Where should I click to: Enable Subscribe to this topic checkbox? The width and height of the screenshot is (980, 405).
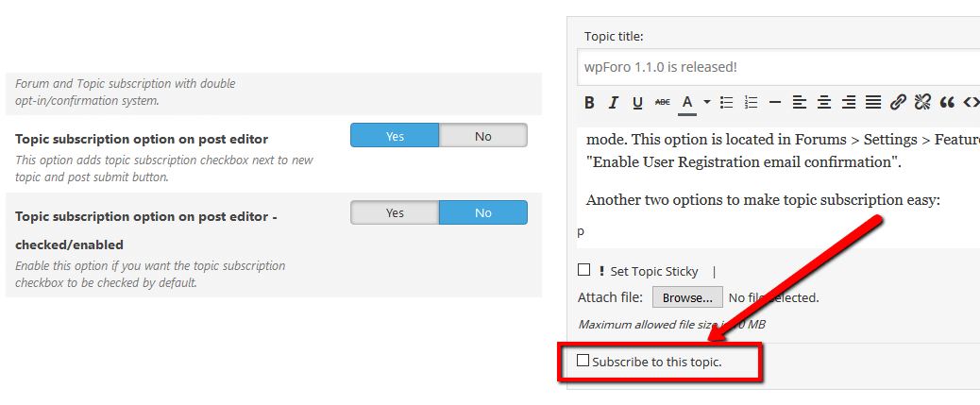[x=583, y=361]
